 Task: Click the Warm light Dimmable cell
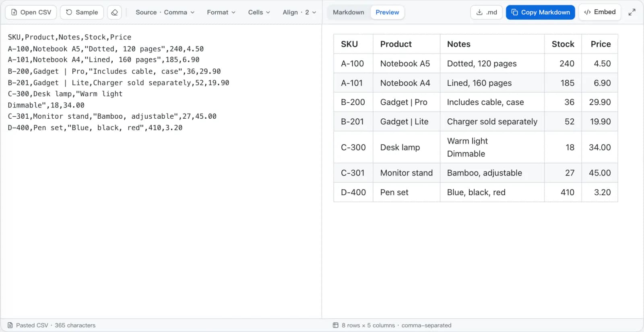click(492, 147)
